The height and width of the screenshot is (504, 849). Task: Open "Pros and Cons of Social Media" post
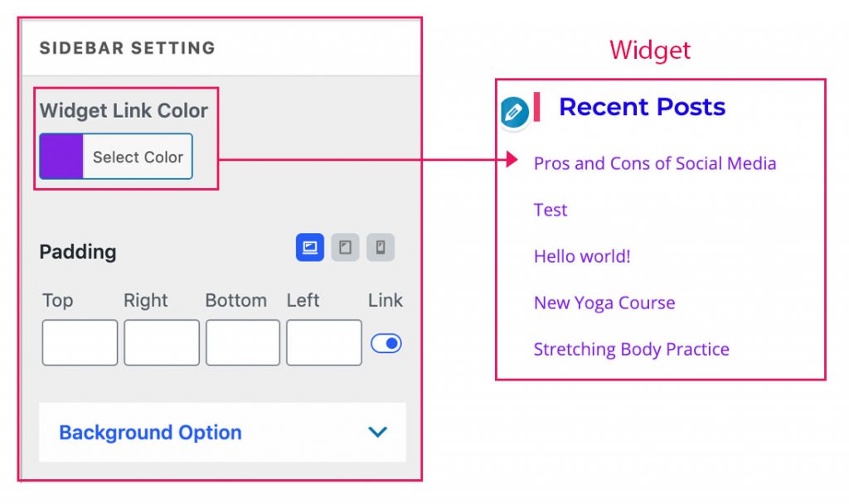pos(655,162)
